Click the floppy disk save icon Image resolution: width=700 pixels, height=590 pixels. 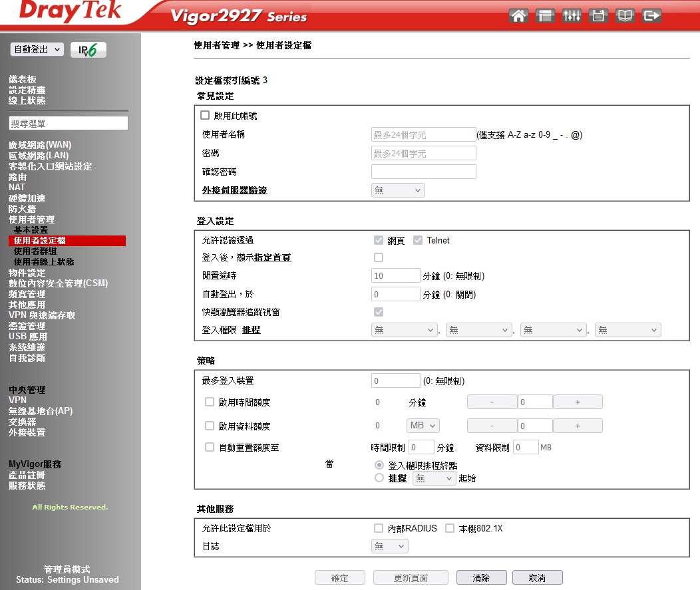pos(598,16)
